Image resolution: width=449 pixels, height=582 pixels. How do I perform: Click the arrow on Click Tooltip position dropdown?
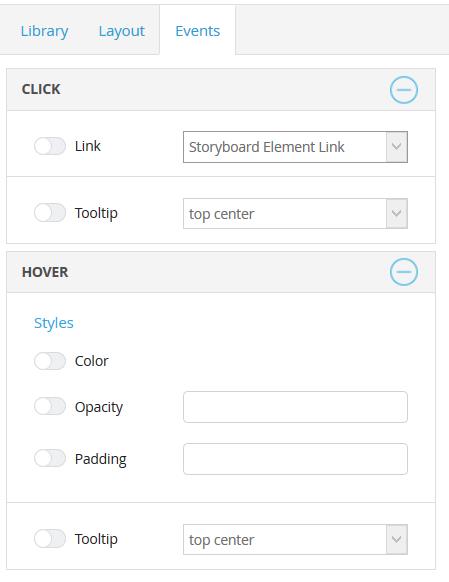[396, 213]
